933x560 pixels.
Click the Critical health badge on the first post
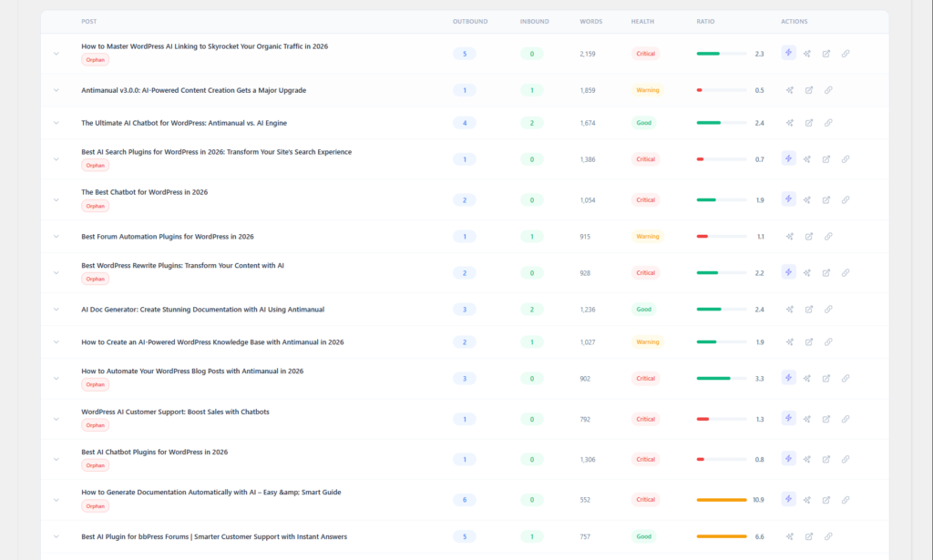(x=645, y=53)
